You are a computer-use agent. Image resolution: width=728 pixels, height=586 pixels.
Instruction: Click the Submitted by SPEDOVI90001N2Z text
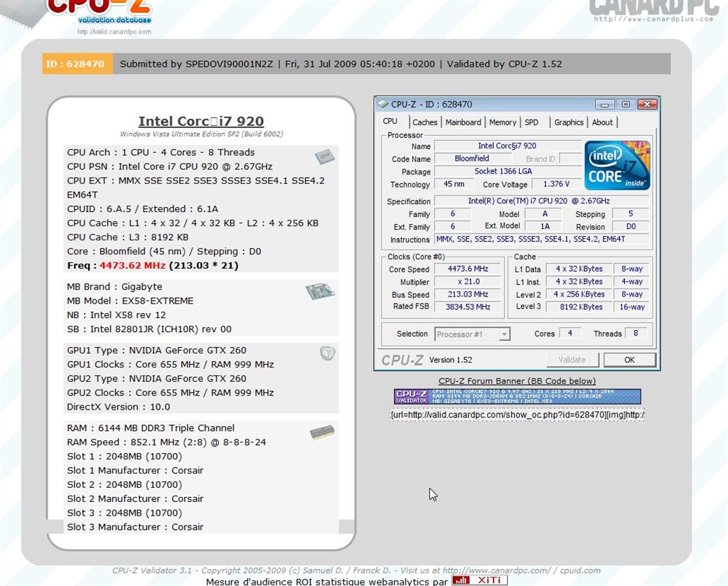[196, 64]
